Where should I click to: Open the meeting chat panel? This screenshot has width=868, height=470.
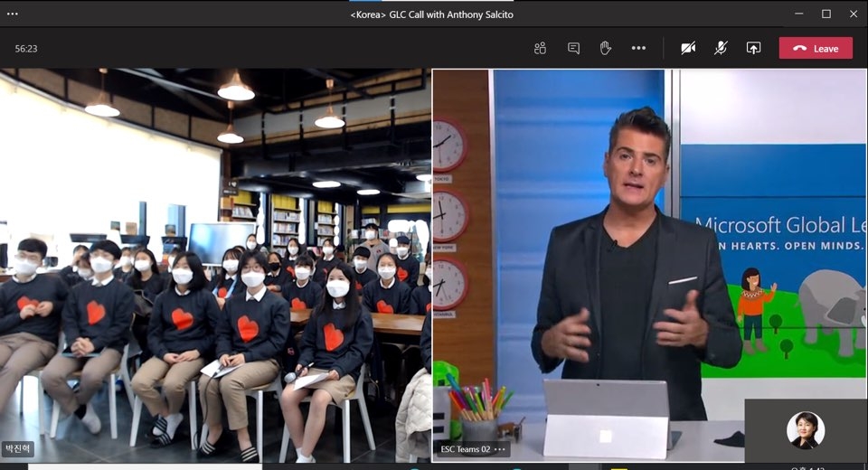pyautogui.click(x=573, y=48)
